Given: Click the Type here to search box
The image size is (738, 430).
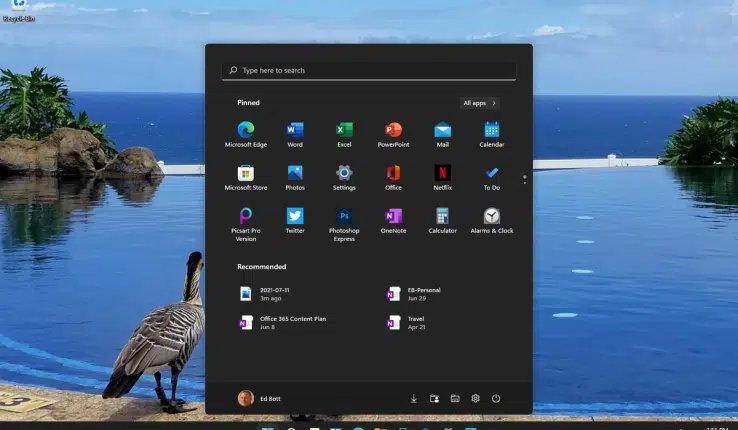Looking at the screenshot, I should pos(369,71).
